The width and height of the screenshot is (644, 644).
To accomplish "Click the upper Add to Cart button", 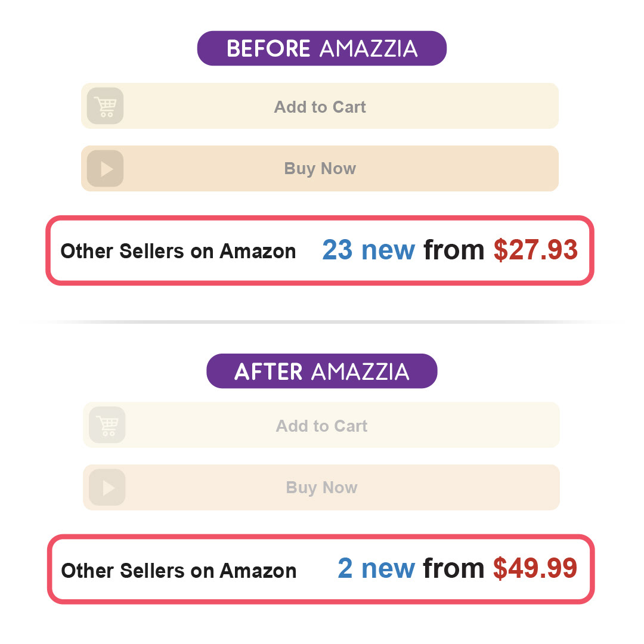I will pyautogui.click(x=320, y=106).
